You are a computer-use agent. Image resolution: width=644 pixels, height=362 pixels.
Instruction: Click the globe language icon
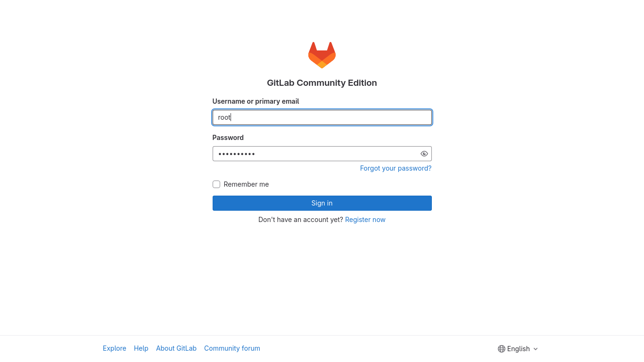pyautogui.click(x=502, y=349)
